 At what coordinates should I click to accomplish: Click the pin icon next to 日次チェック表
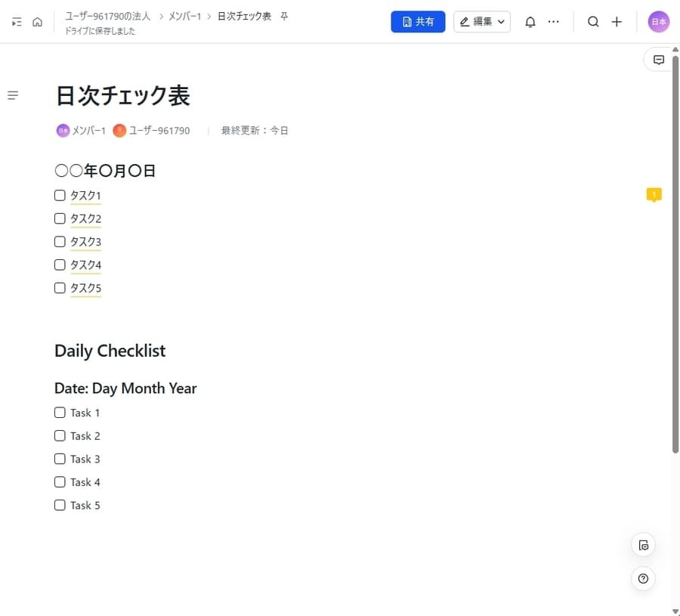coord(283,15)
